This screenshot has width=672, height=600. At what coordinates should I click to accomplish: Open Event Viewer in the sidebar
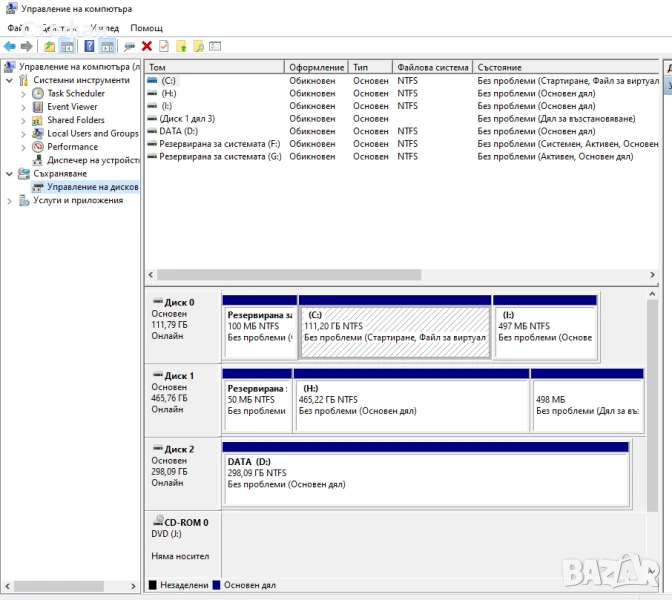72,106
